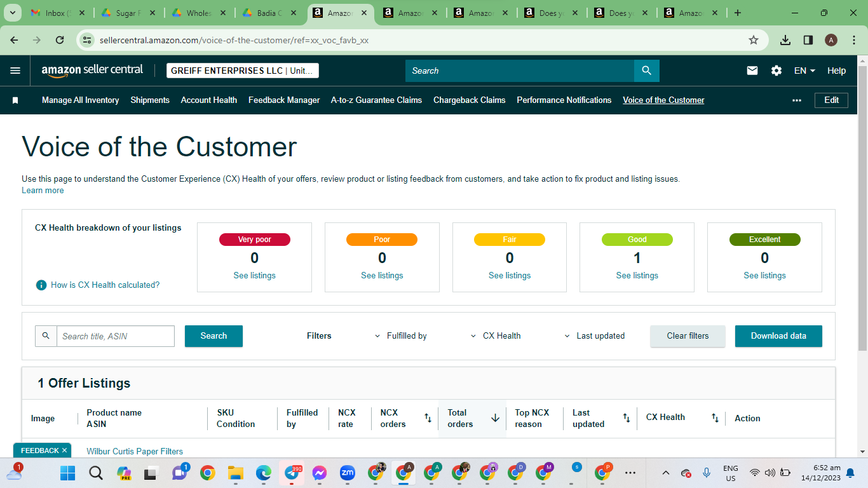Image resolution: width=868 pixels, height=488 pixels.
Task: Expand the Last updated filter dropdown
Action: 594,336
